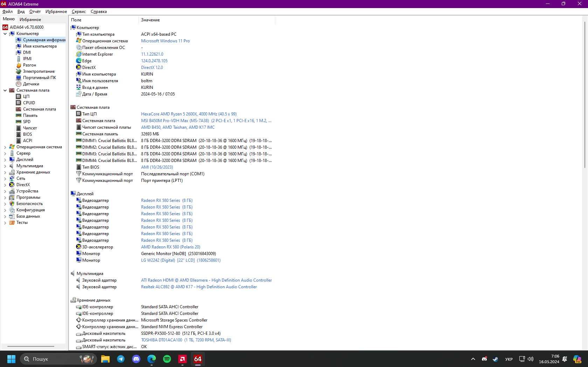Expand the Тесты tree node
Image resolution: width=588 pixels, height=367 pixels.
pyautogui.click(x=5, y=223)
